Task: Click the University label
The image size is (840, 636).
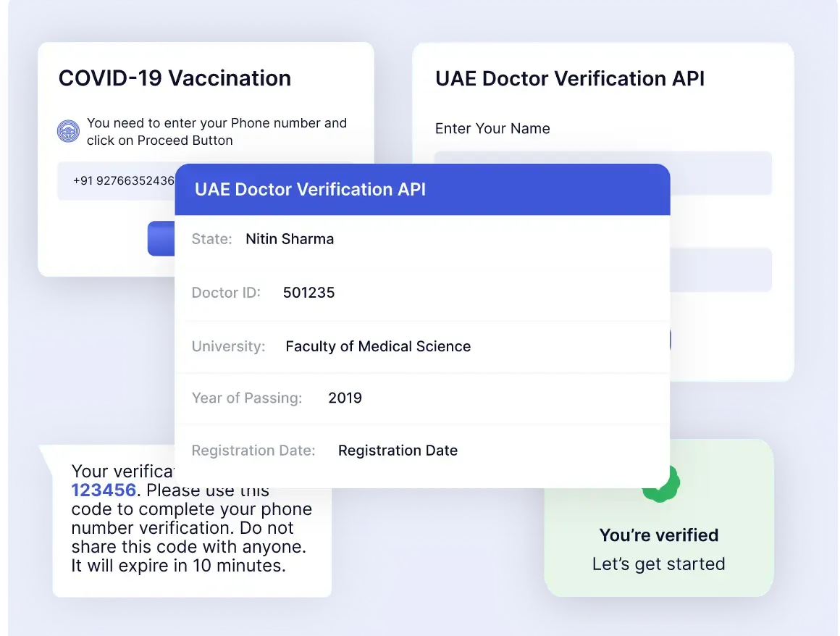Action: 229,347
